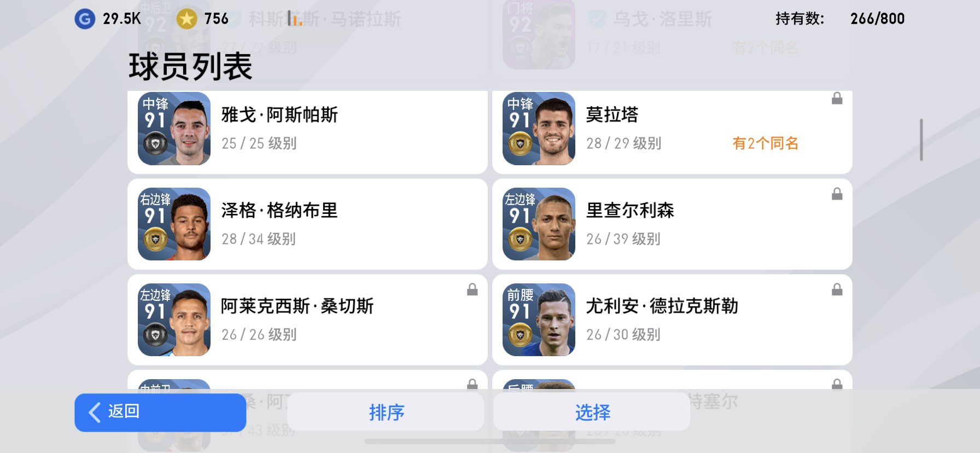The image size is (980, 453).
Task: Click the lock icon on 莫拉塔 card
Action: pyautogui.click(x=837, y=98)
